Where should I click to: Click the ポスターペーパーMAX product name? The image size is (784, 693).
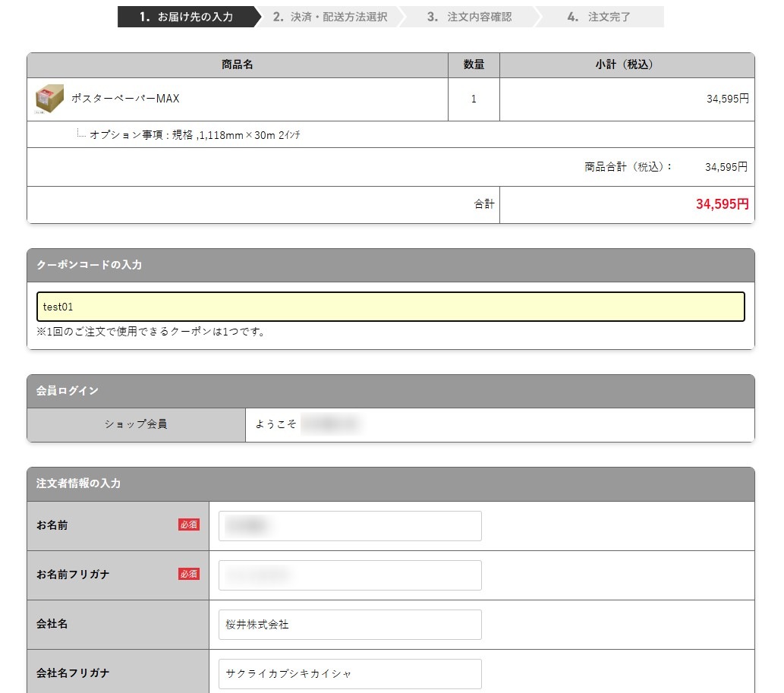point(125,99)
